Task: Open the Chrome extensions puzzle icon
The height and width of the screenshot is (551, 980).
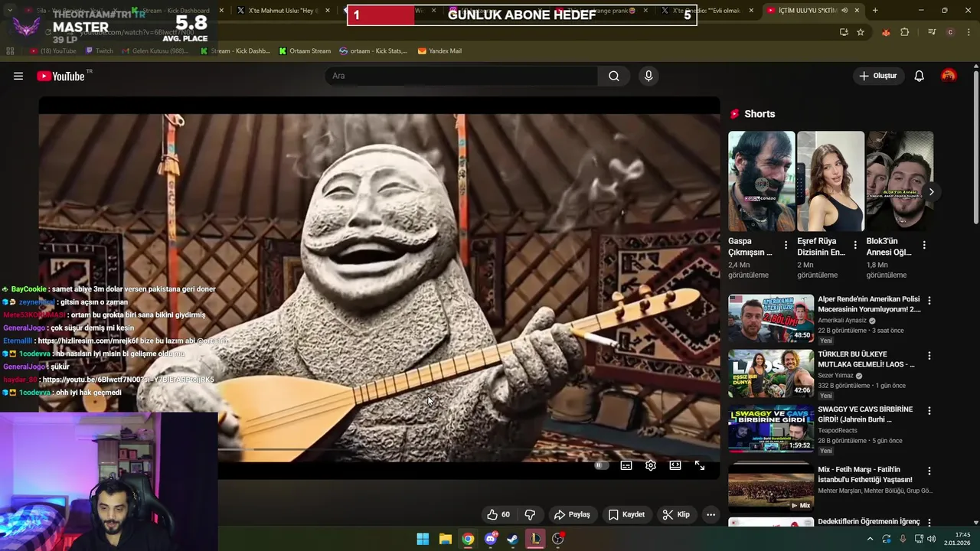Action: pos(905,32)
